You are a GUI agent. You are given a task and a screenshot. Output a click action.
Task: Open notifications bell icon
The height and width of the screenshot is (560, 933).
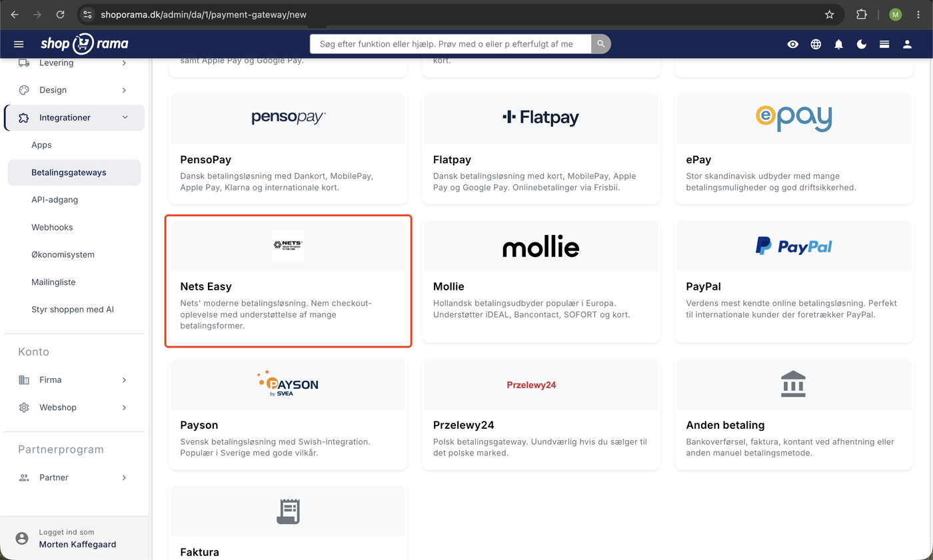coord(839,44)
